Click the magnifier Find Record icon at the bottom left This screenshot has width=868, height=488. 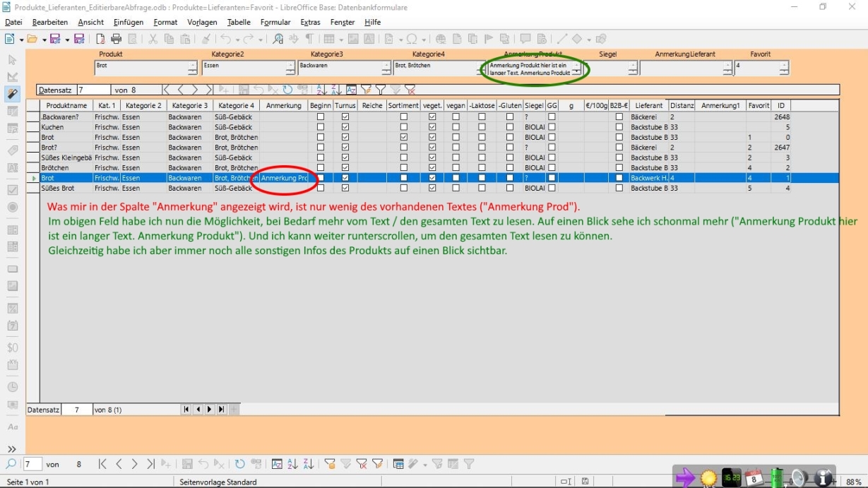pyautogui.click(x=11, y=464)
